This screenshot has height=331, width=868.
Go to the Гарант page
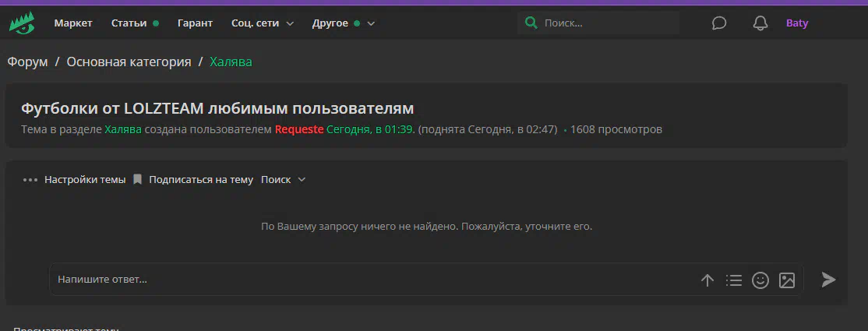(195, 23)
